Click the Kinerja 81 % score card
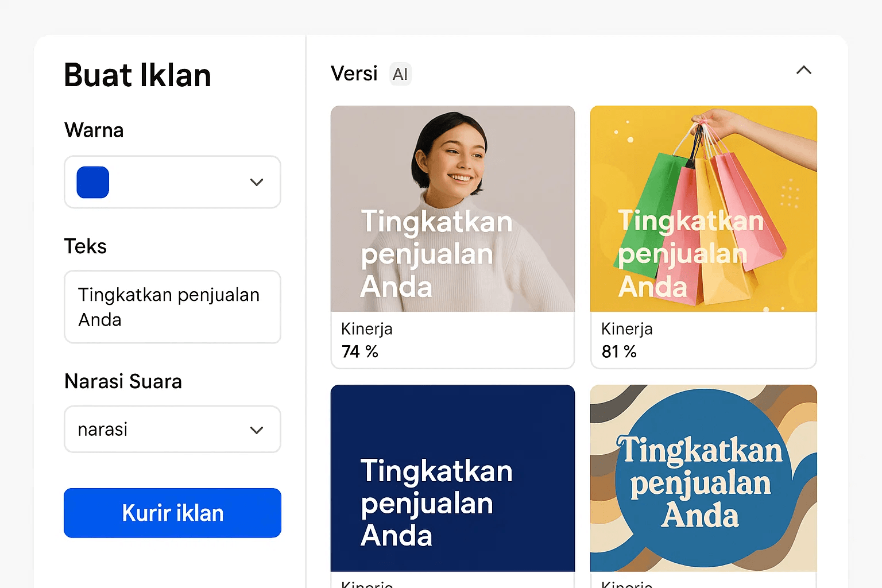882x588 pixels. [703, 340]
